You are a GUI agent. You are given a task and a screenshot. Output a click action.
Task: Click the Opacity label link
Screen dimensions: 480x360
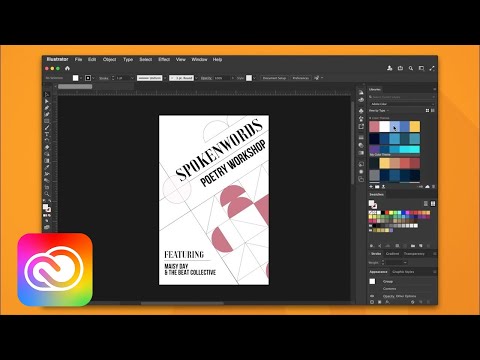[x=206, y=78]
